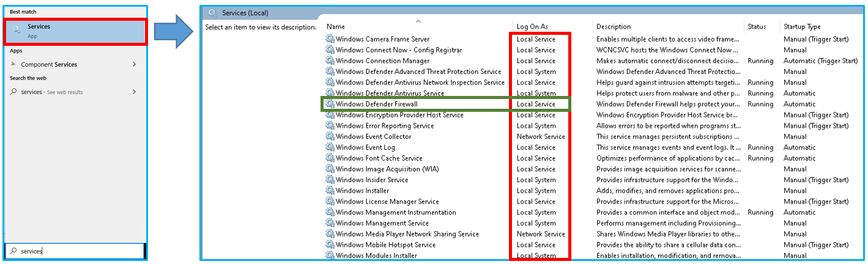This screenshot has height=264, width=868.
Task: Click gear icon for Windows Defender Antivirus Service
Action: [x=330, y=93]
